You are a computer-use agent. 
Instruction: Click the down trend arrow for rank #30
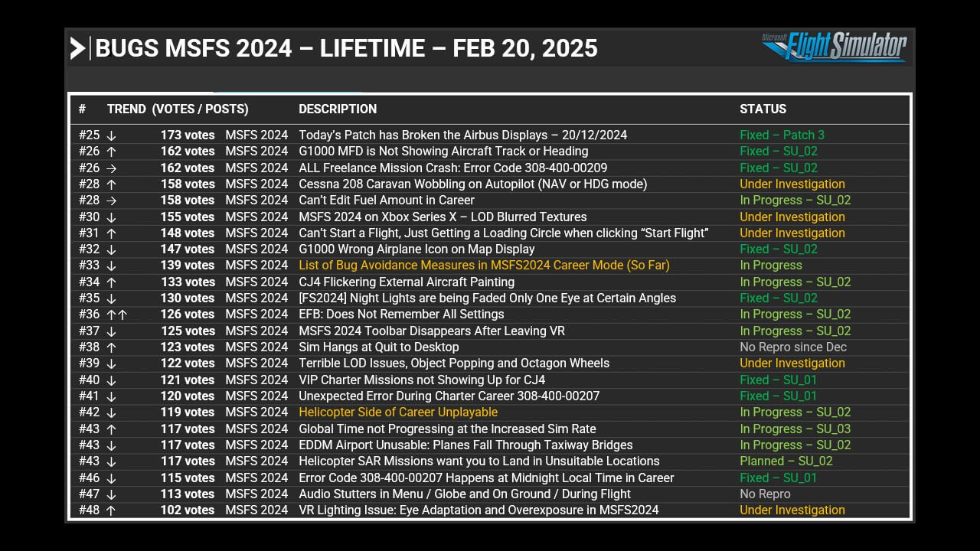[x=111, y=217]
